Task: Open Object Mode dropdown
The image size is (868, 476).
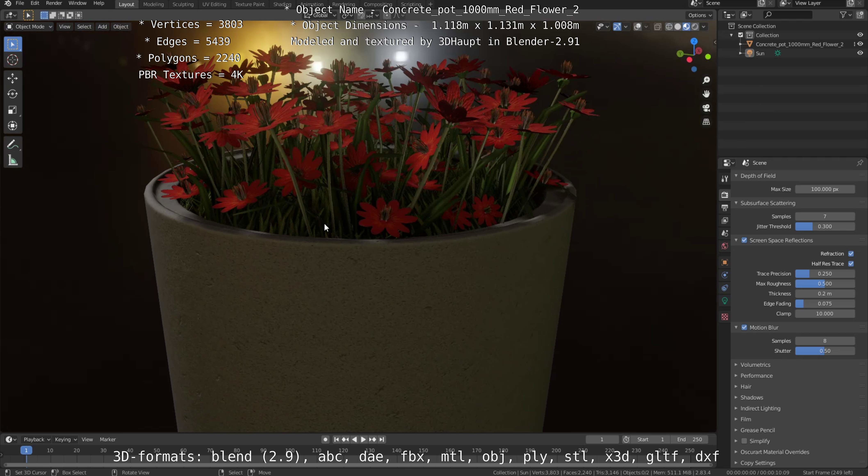Action: click(x=29, y=27)
